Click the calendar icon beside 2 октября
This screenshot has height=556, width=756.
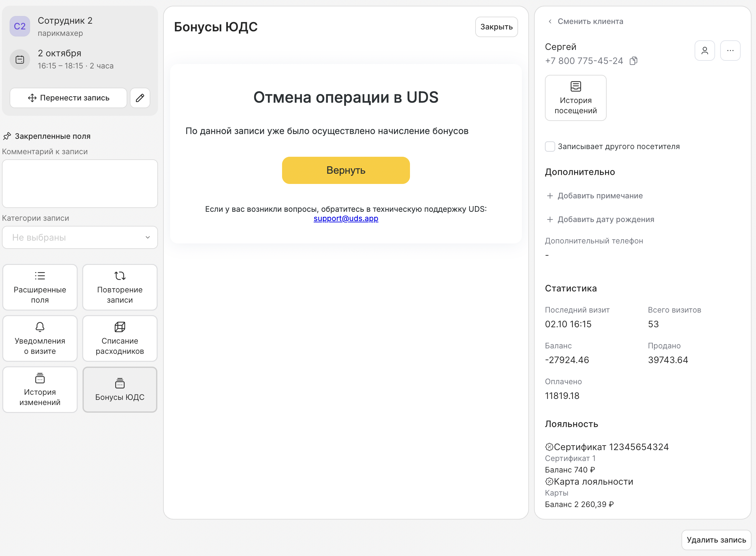[20, 60]
